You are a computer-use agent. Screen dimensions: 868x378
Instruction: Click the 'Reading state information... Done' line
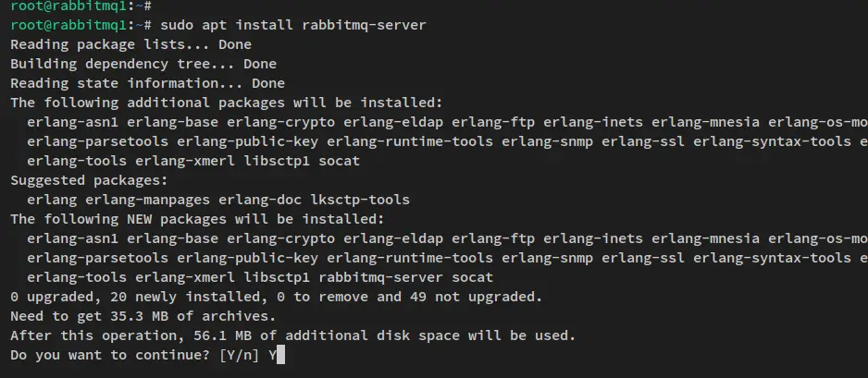(x=147, y=83)
